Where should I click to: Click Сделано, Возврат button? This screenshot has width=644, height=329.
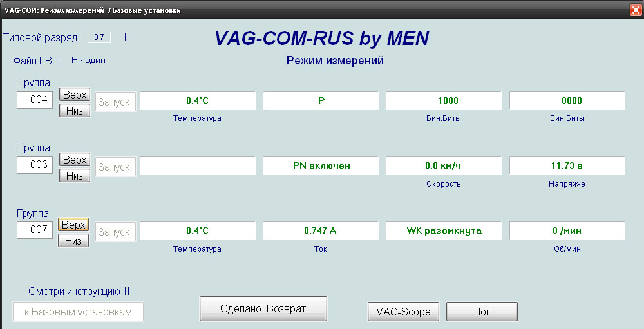263,308
